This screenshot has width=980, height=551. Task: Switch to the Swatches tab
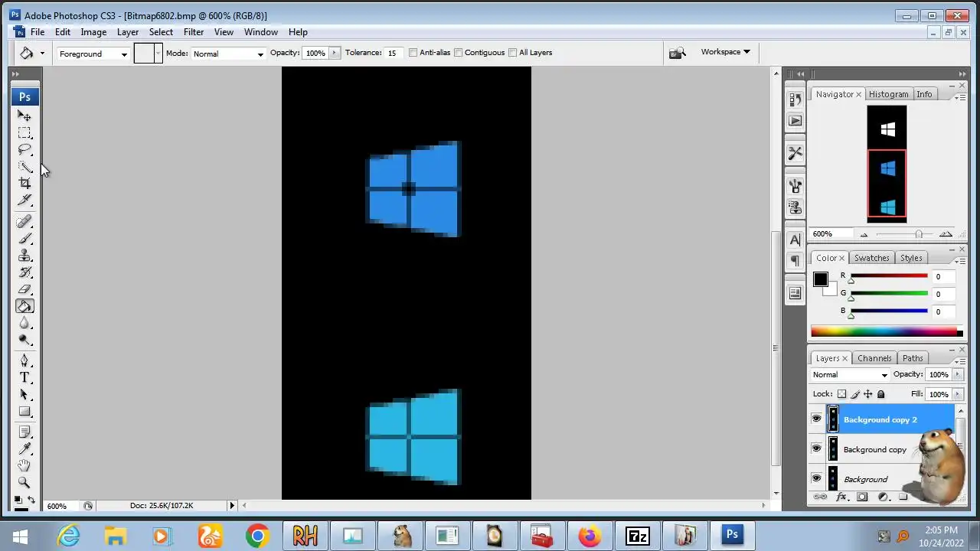click(x=871, y=258)
